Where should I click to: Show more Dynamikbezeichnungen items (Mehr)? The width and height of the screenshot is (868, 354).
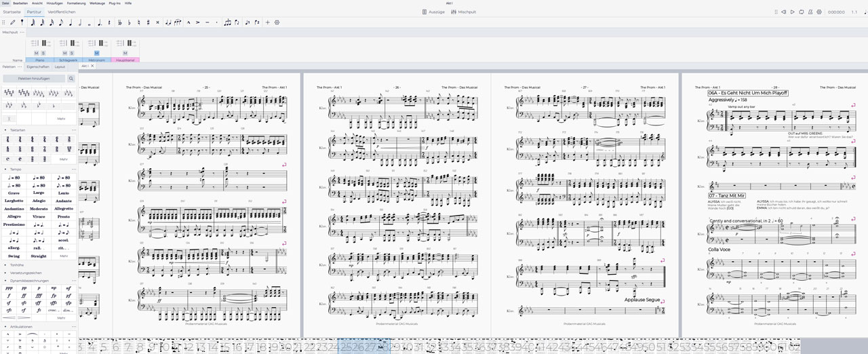pos(61,317)
